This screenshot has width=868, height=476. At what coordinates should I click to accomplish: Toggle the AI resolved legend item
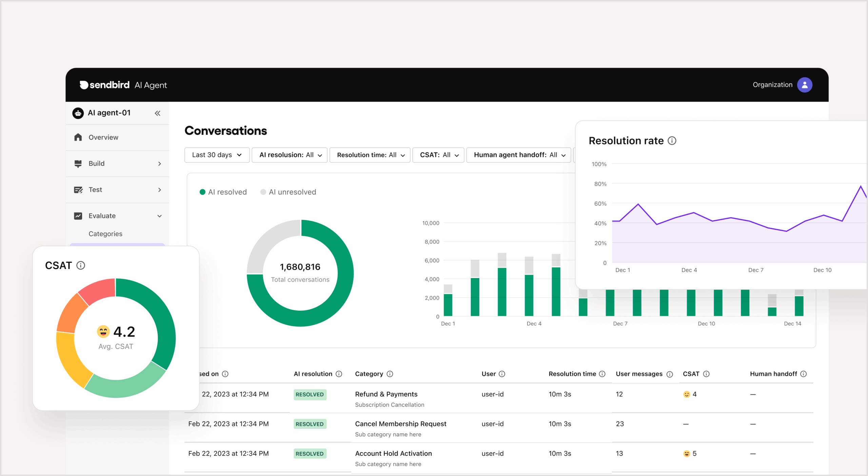tap(223, 192)
